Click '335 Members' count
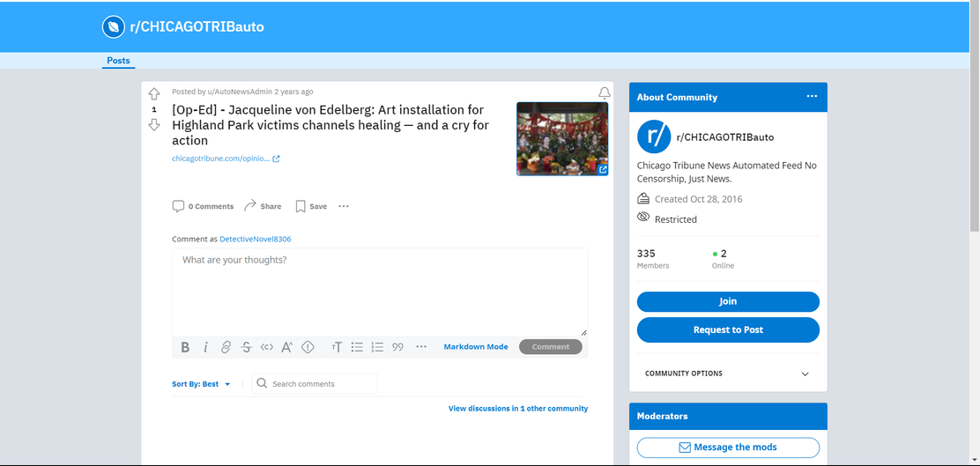 coord(652,259)
